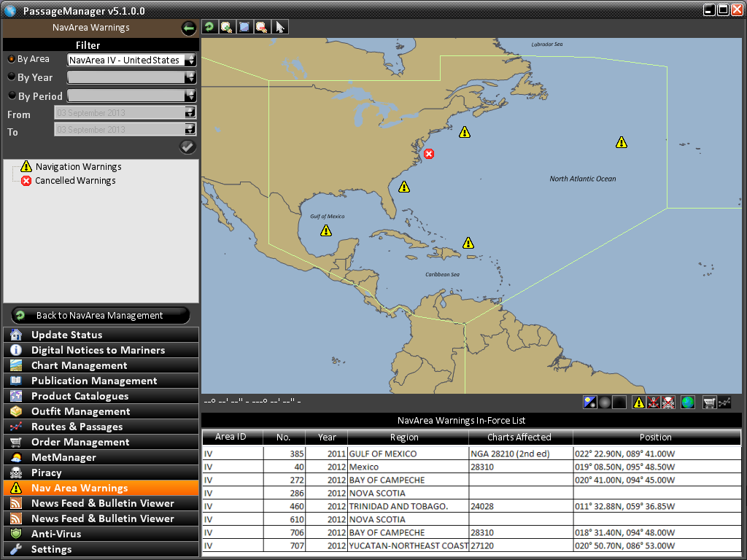Open Chart Management section
747x560 pixels.
tap(101, 365)
